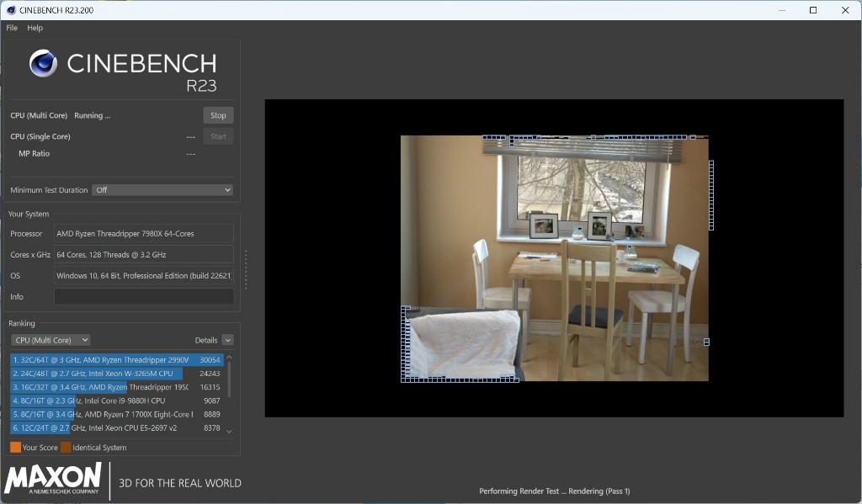Click the Cinebench sphere logo icon
Screen dimensions: 862x504
click(x=43, y=64)
